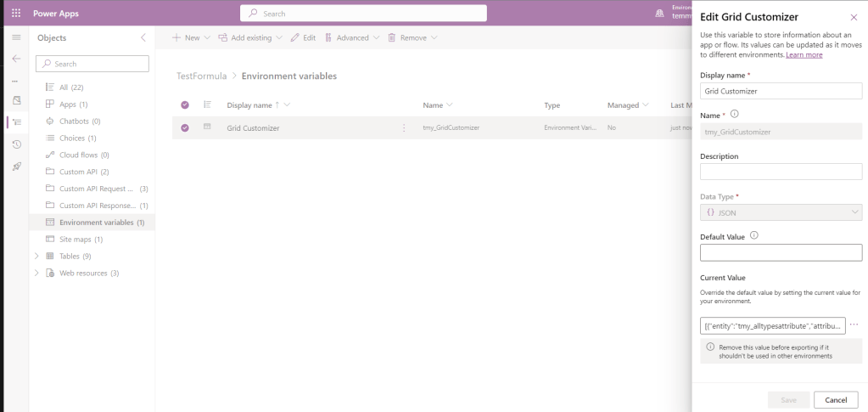Click the Objects panel Search field

pos(92,64)
